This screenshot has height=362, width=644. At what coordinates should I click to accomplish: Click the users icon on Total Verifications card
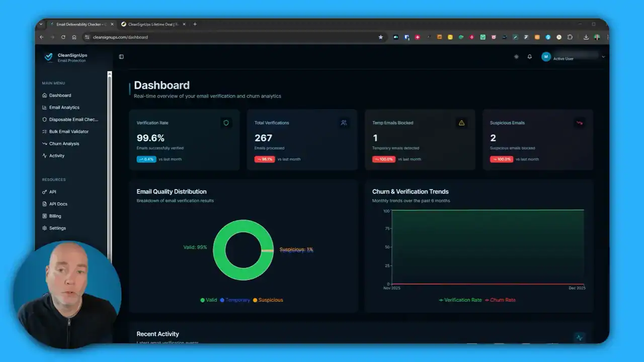click(344, 123)
